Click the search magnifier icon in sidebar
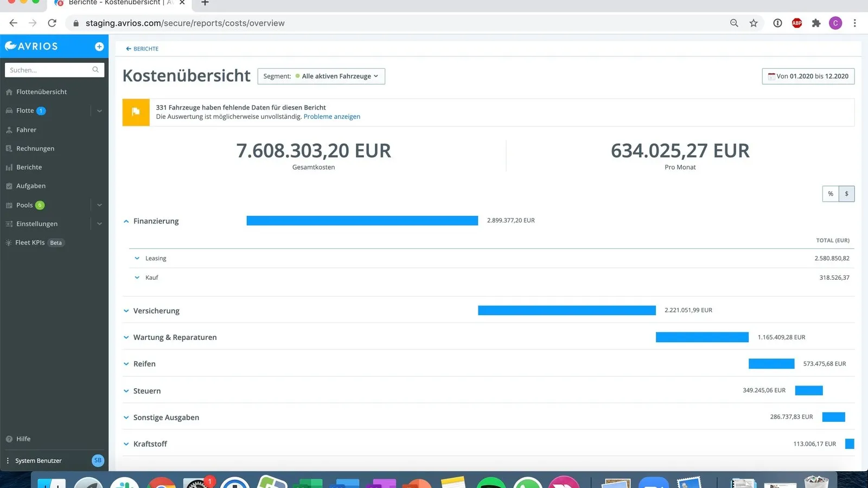 [95, 70]
